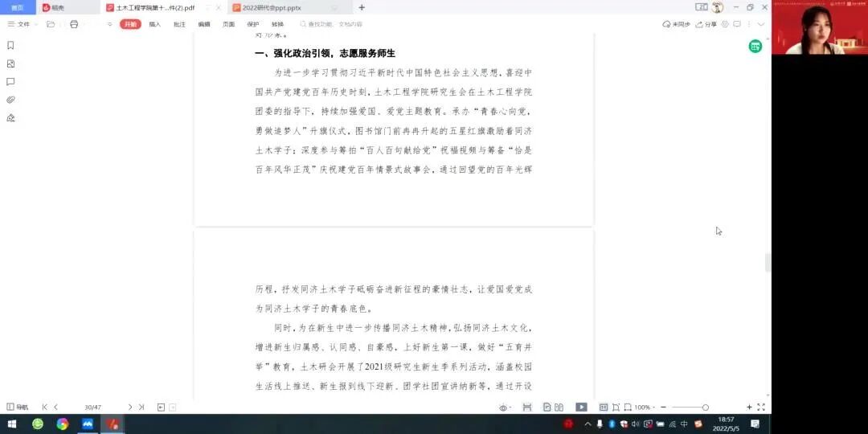Screen dimensions: 868x434
Task: Toggle single page view mode
Action: (x=547, y=407)
